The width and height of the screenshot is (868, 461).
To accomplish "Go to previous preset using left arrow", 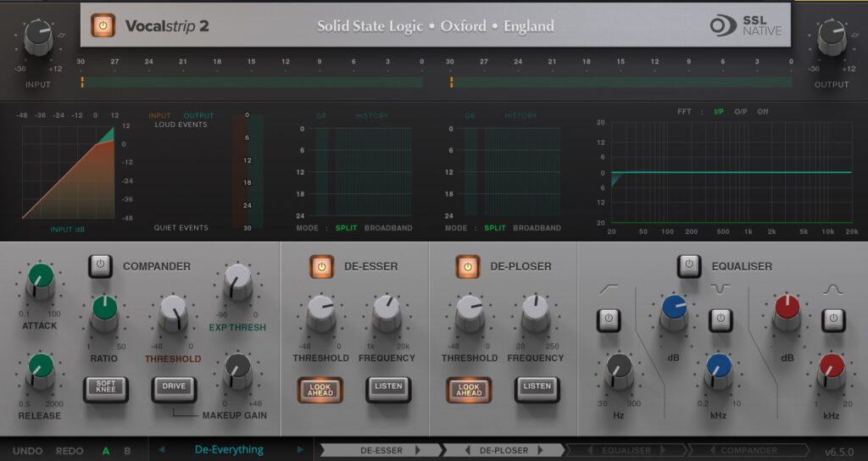I will 161,450.
